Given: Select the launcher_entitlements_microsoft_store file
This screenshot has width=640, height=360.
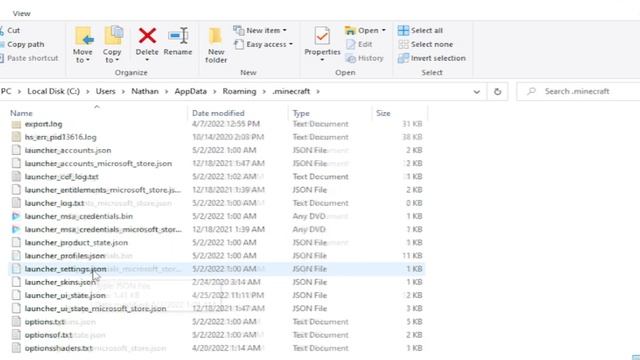Looking at the screenshot, I should click(102, 190).
